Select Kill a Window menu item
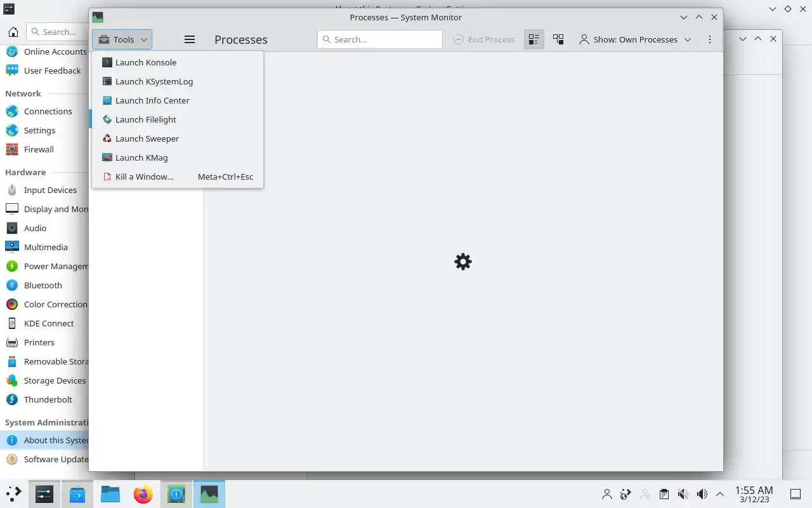The image size is (812, 508). pos(178,177)
